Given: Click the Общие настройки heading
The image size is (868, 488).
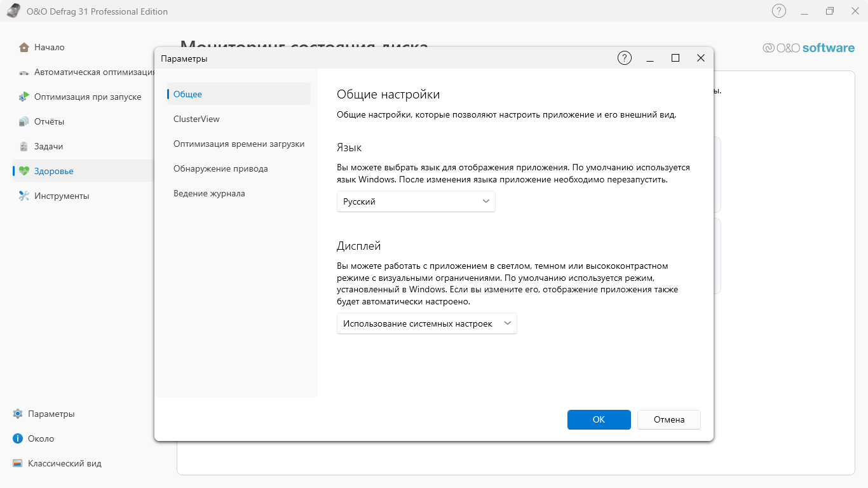Looking at the screenshot, I should click(x=388, y=95).
